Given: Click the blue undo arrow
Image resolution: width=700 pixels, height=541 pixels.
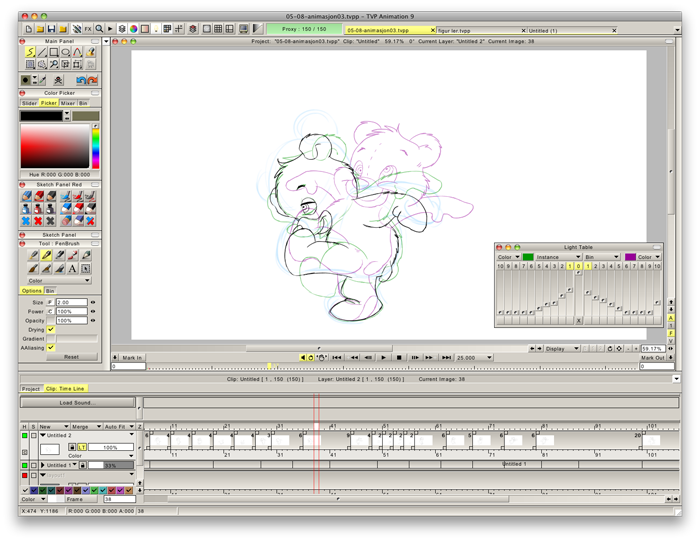Looking at the screenshot, I should click(81, 80).
